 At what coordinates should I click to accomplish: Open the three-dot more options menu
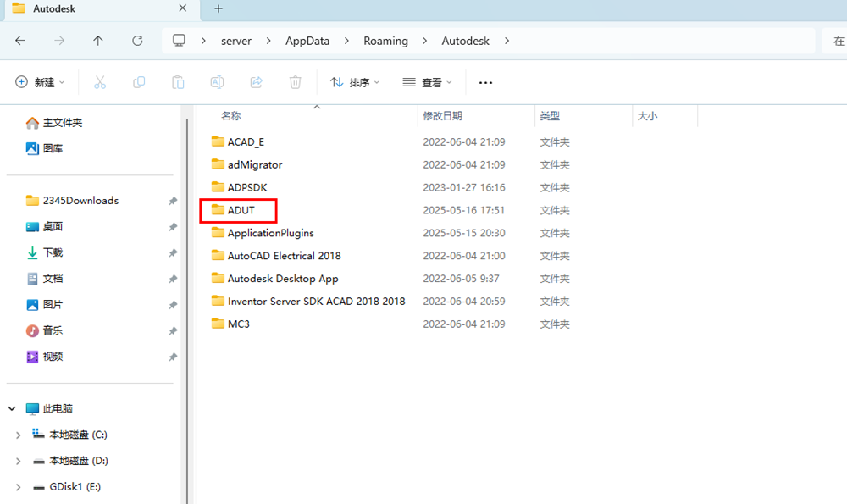coord(485,83)
